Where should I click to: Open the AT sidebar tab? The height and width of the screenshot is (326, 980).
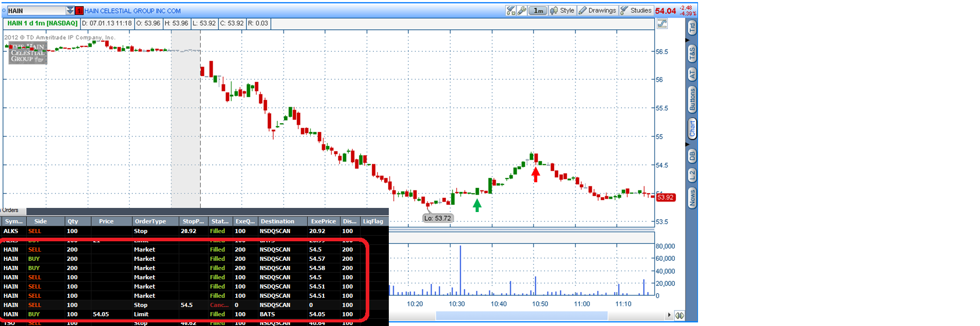click(692, 74)
